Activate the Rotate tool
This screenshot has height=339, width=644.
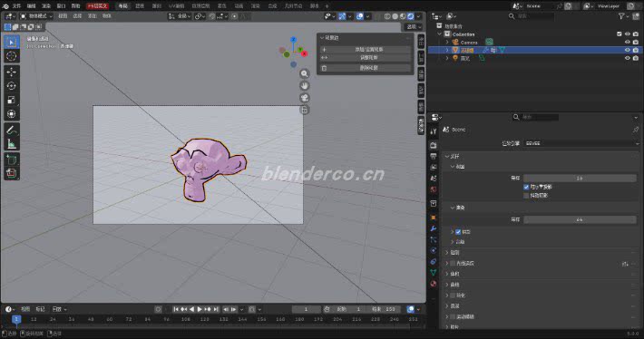(x=12, y=86)
